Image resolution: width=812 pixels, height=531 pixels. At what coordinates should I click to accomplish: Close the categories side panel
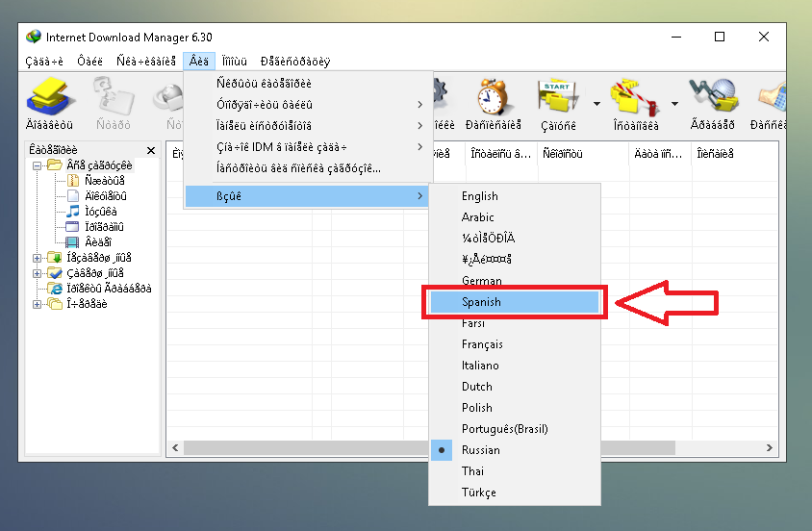(x=151, y=151)
